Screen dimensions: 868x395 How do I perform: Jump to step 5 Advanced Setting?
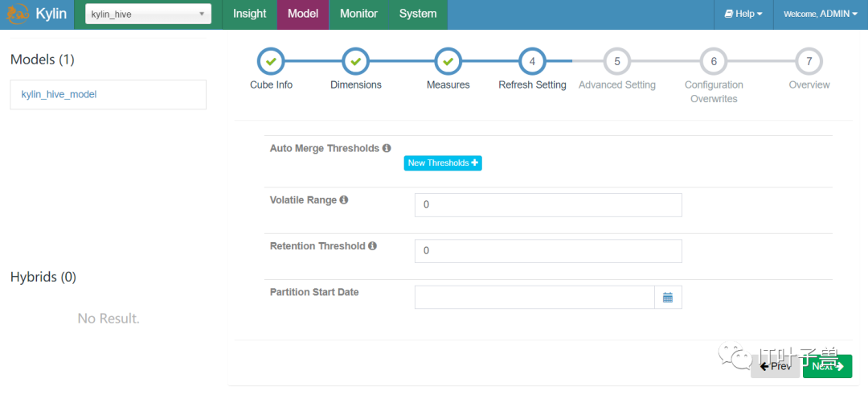[617, 61]
